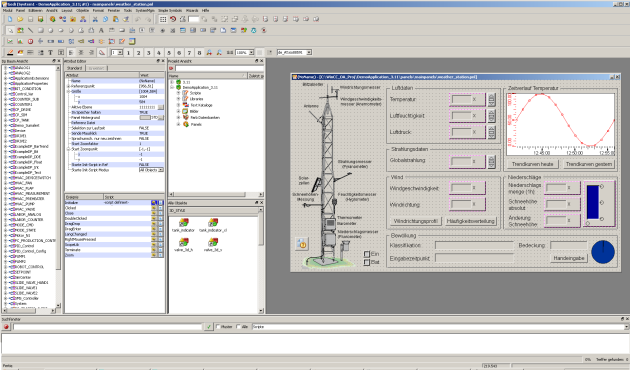The width and height of the screenshot is (630, 370).
Task: Open the Layout menu
Action: pyautogui.click(x=67, y=10)
